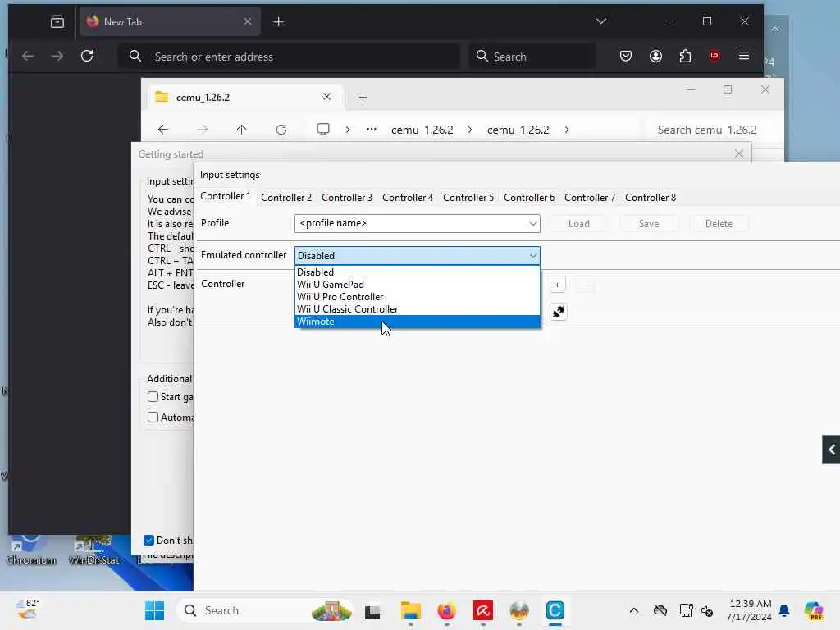Close the cemu_1.26.2 Explorer tab
Screen dimensions: 840x630
[x=326, y=97]
